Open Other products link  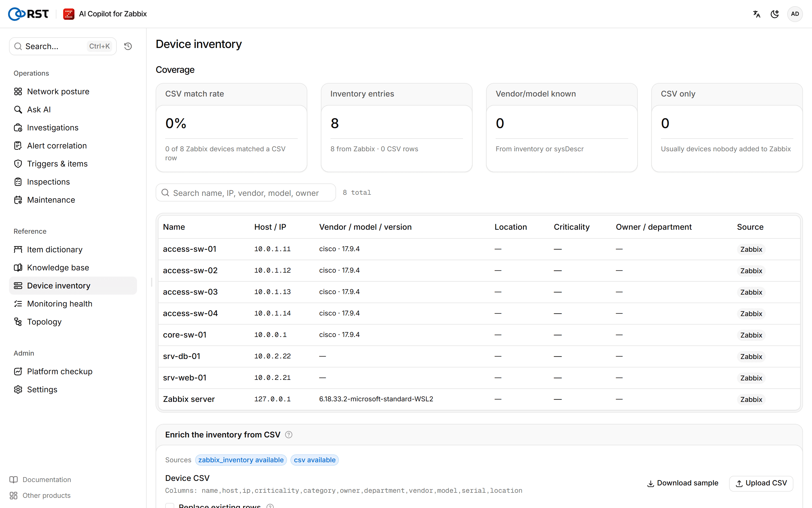click(x=40, y=496)
